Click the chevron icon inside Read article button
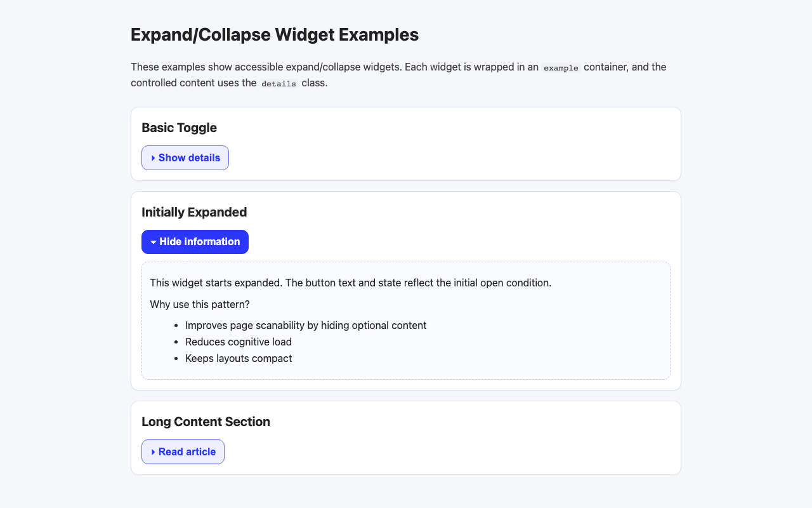The height and width of the screenshot is (508, 812). (x=152, y=451)
